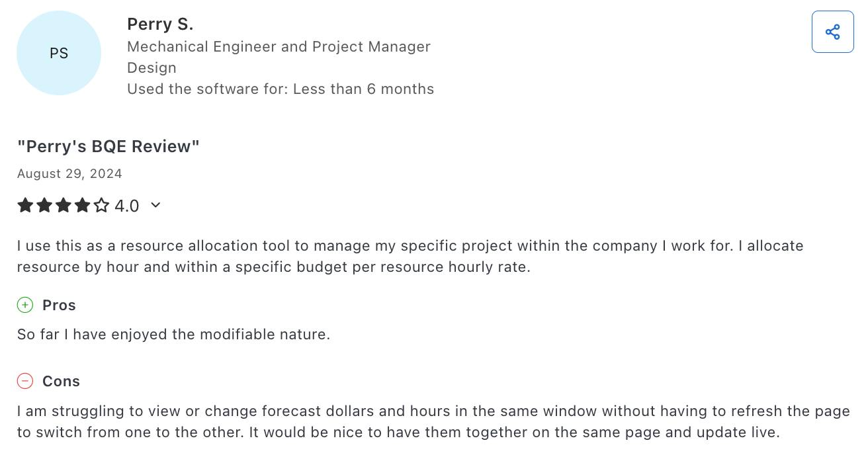Click the Cons section heading

coord(61,381)
